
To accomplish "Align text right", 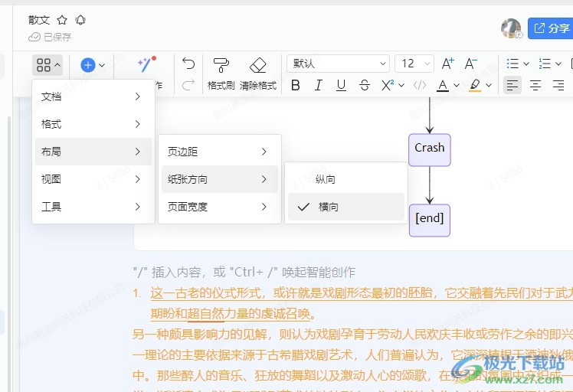I will [558, 86].
